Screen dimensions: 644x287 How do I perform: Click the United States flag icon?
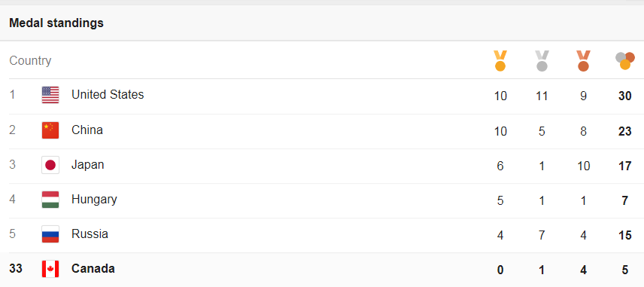pos(50,95)
